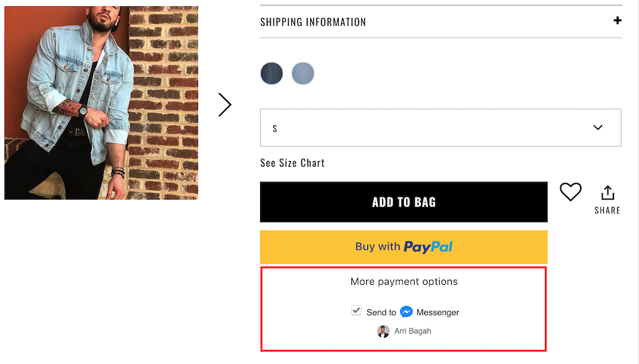This screenshot has height=364, width=639.
Task: Click the Arri Bagah name text
Action: click(413, 331)
